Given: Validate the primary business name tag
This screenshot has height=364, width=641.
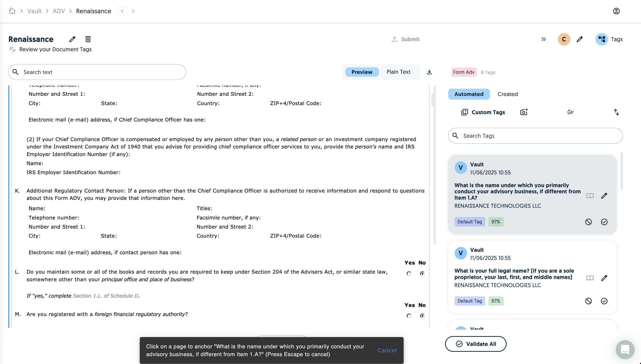Looking at the screenshot, I should click(604, 222).
